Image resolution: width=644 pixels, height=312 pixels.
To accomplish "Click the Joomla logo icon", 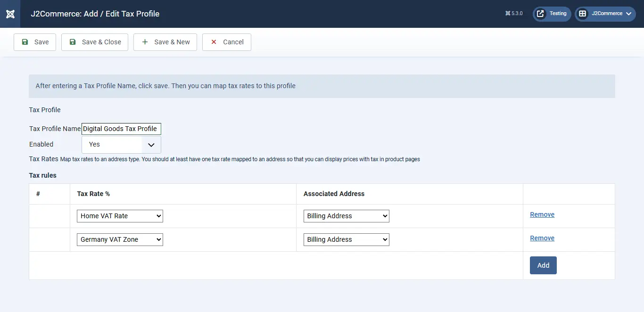I will [10, 14].
